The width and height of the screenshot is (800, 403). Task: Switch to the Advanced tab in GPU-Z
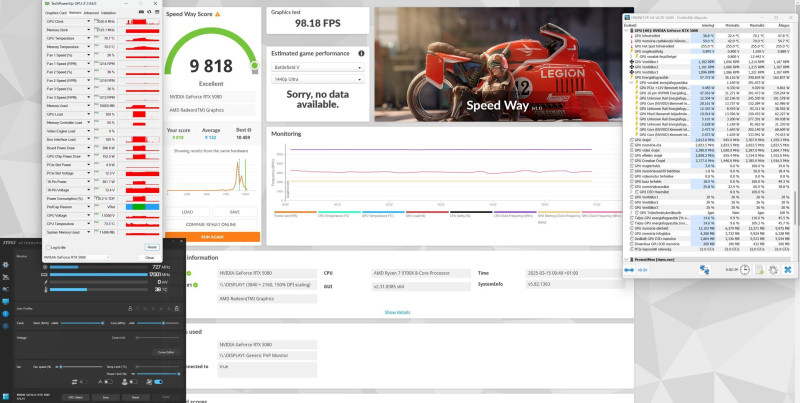click(91, 13)
